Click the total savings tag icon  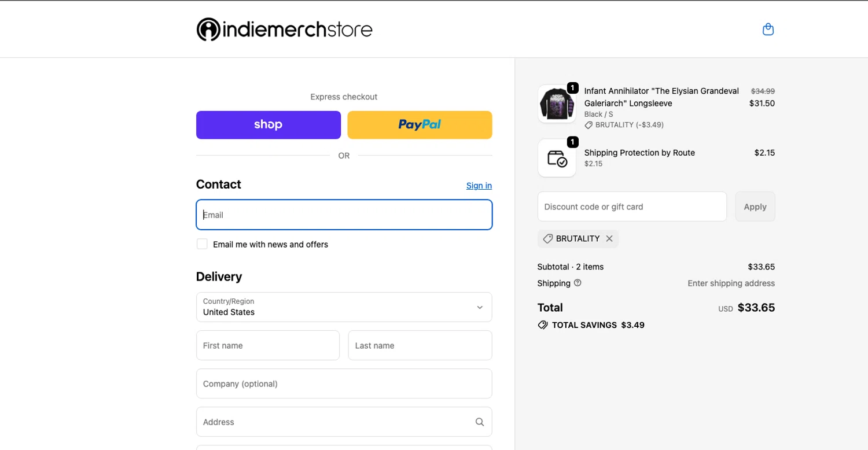tap(543, 325)
